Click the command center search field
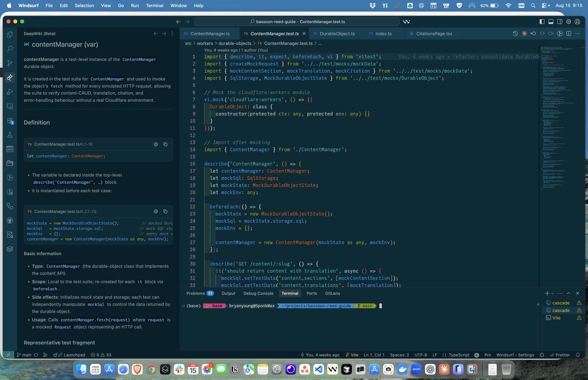Image resolution: width=588 pixels, height=380 pixels. [297, 22]
